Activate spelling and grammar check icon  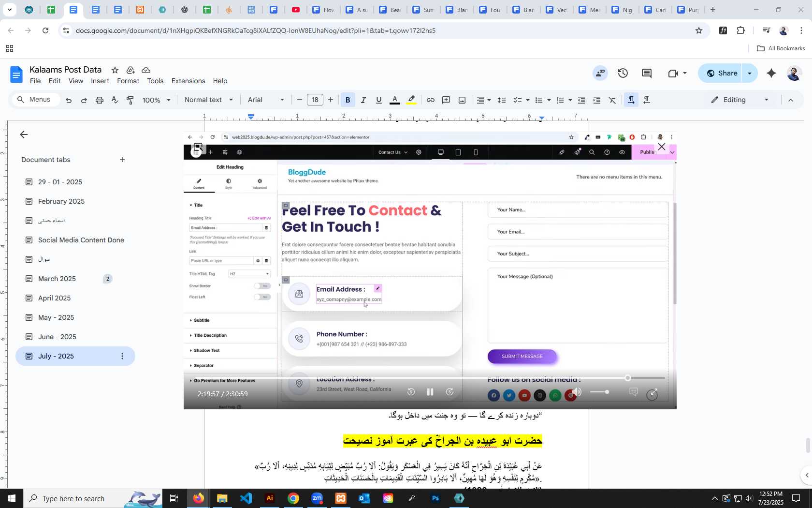[x=115, y=100]
